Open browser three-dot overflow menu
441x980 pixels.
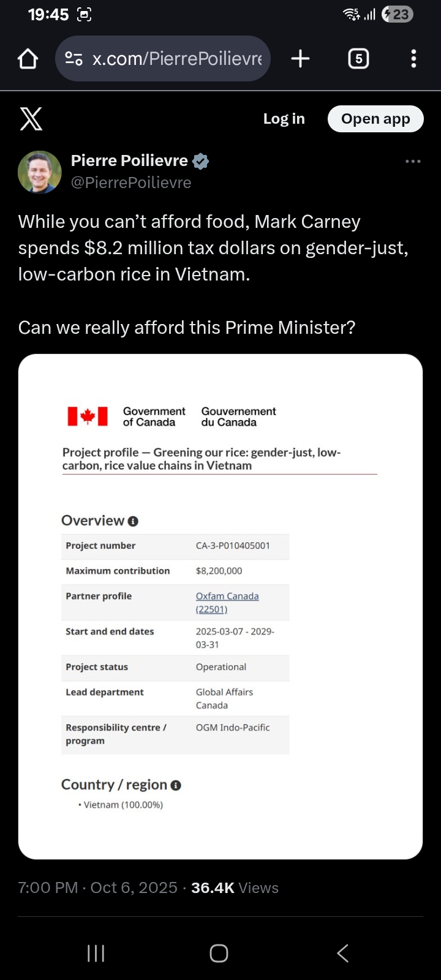(x=413, y=59)
